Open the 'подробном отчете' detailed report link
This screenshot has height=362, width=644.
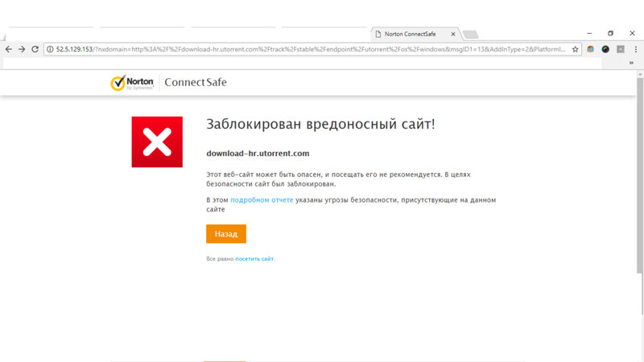pos(262,200)
